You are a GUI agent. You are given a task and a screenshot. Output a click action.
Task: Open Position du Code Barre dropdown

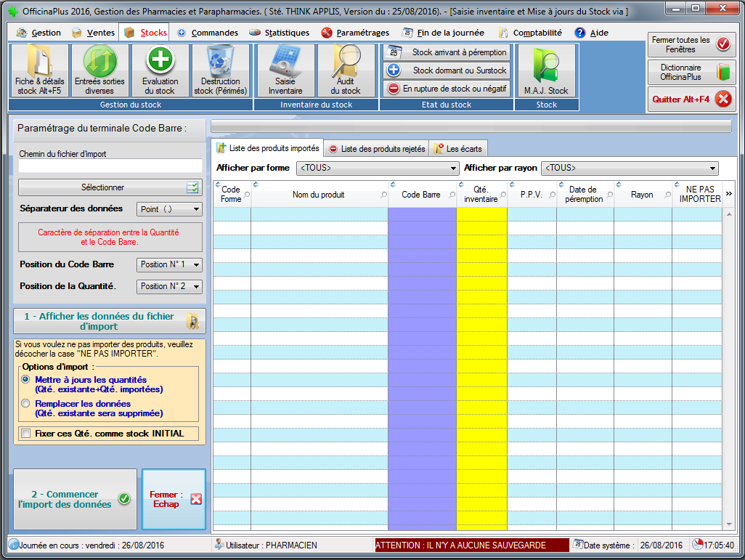click(170, 264)
